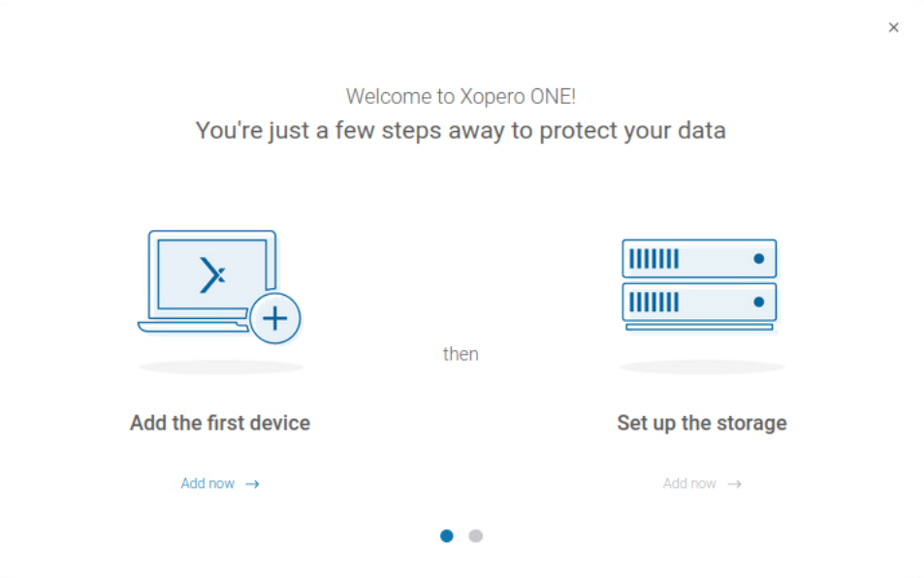Click the laptop keyboard base in the device illustration
This screenshot has width=924, height=578.
click(x=192, y=327)
